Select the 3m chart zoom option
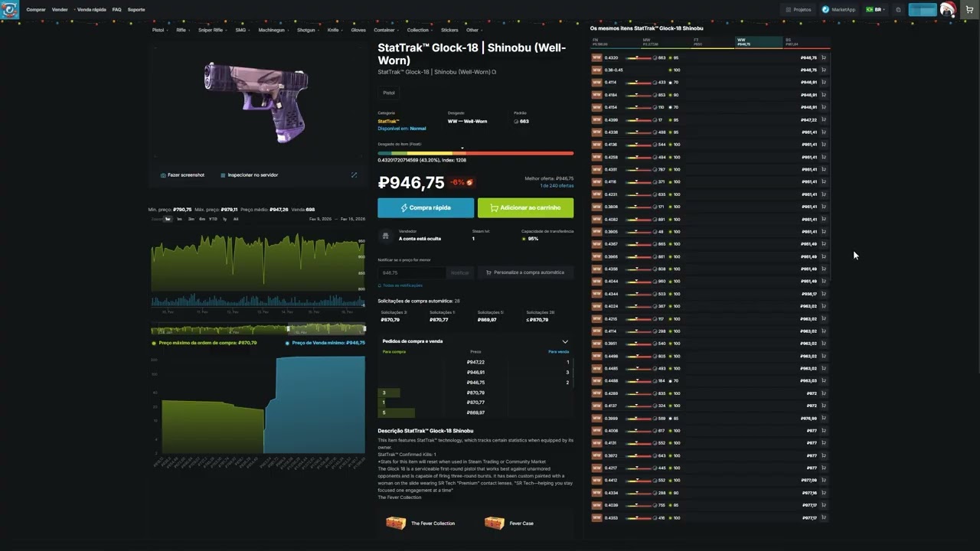The height and width of the screenshot is (551, 980). coord(191,219)
